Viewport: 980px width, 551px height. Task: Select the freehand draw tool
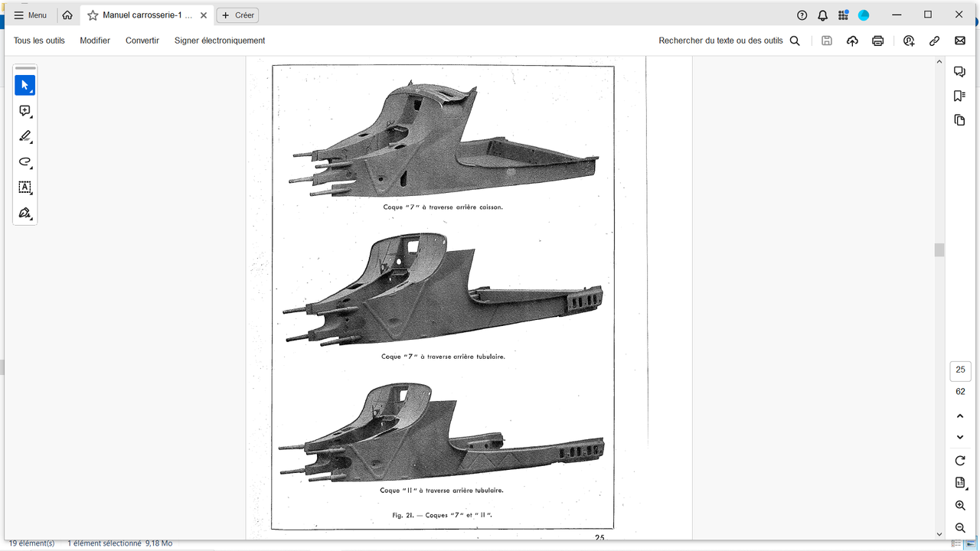point(25,161)
